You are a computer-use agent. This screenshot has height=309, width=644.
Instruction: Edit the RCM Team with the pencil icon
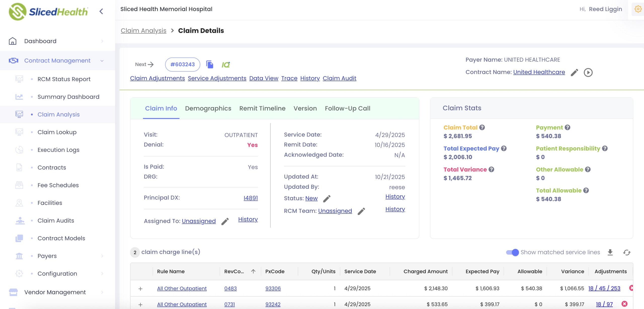(361, 211)
